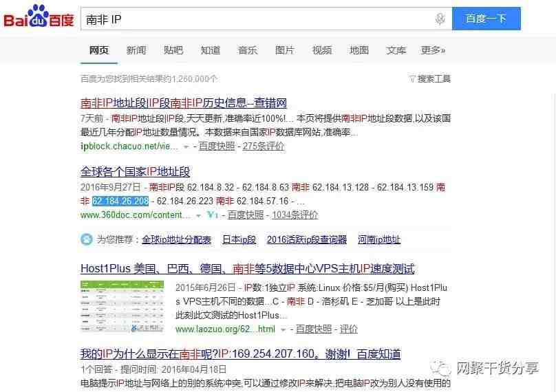Open 百度快照 for the 360doc result
556x392 pixels.
246,215
